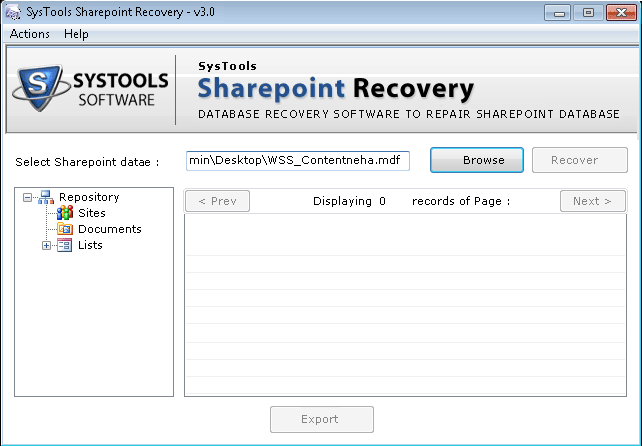642x446 pixels.
Task: Click the application icon in title bar
Action: pyautogui.click(x=13, y=12)
